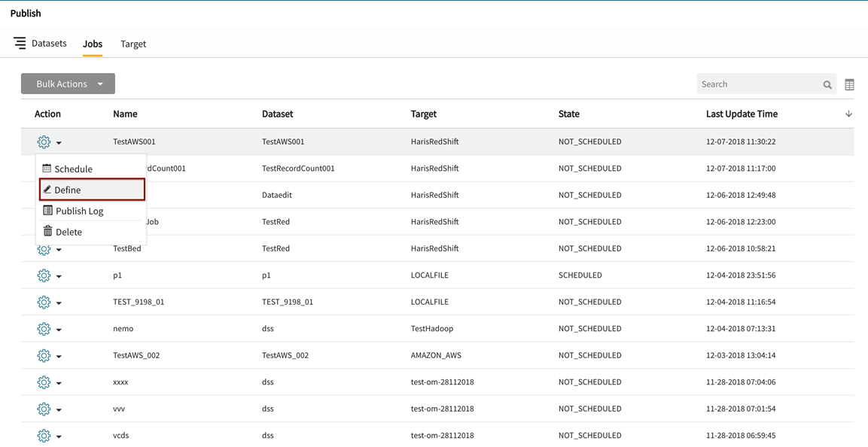Select Delete in the action menu
This screenshot has width=868, height=447.
68,233
